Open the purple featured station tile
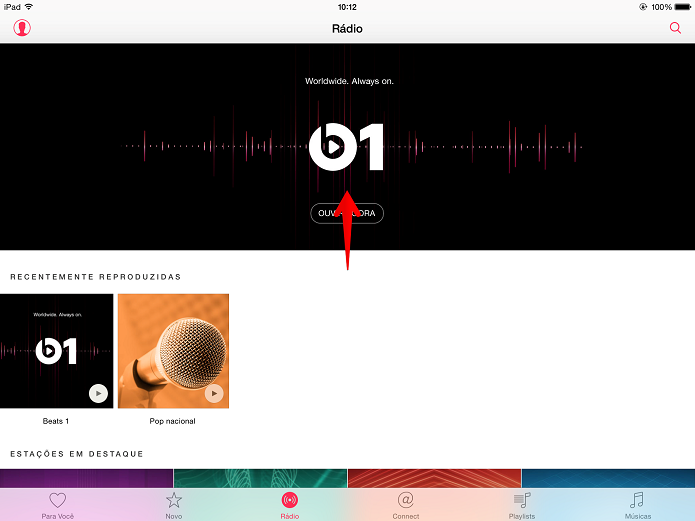The image size is (695, 521). click(x=86, y=478)
